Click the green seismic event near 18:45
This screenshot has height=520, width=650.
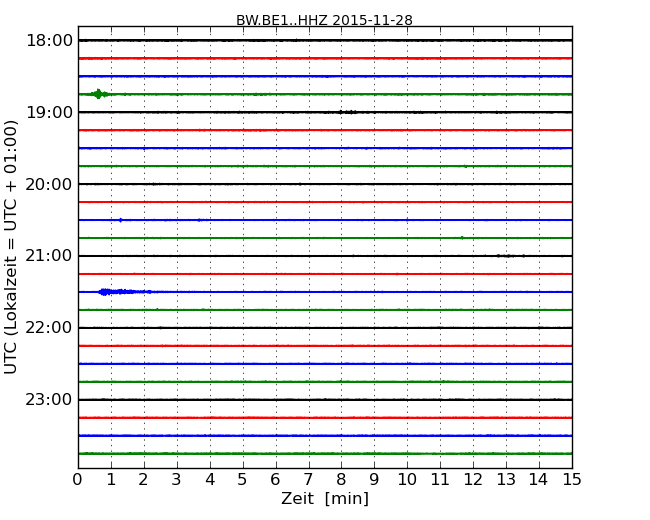tap(98, 94)
